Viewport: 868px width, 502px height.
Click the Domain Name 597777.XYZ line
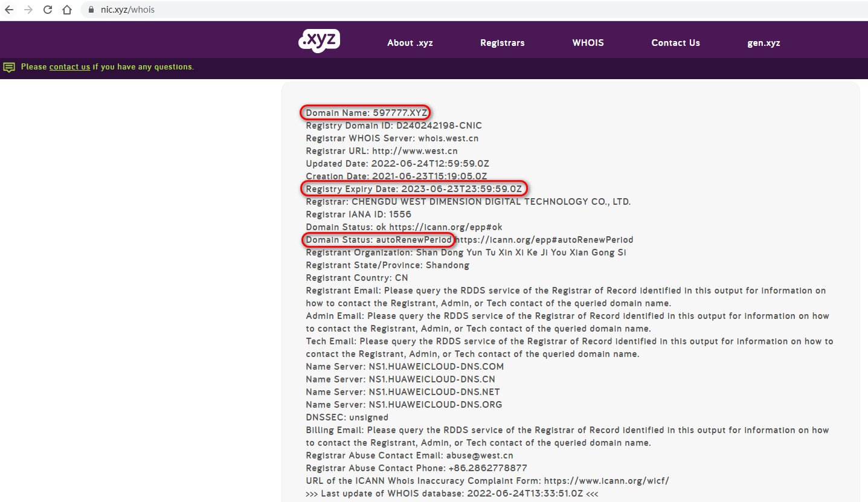click(367, 113)
